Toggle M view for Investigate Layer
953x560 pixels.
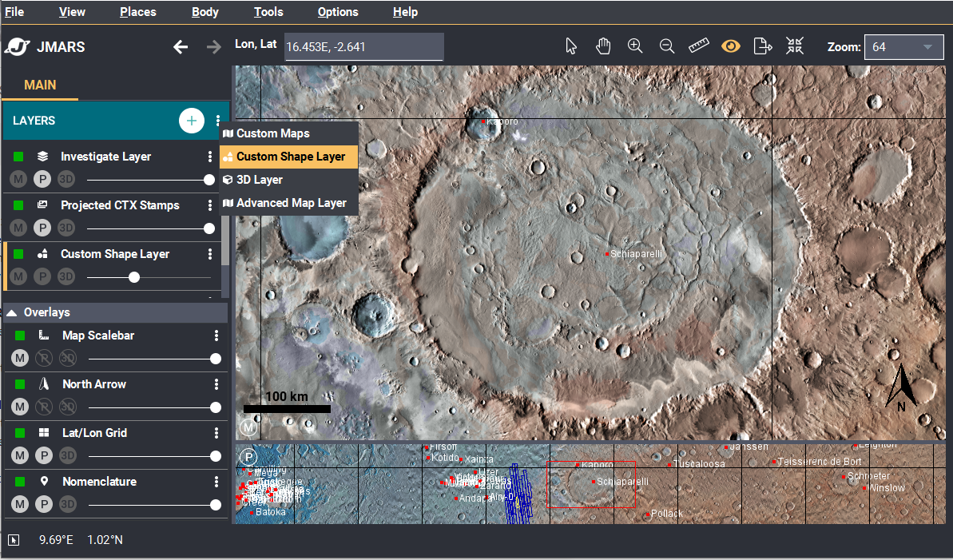[18, 180]
